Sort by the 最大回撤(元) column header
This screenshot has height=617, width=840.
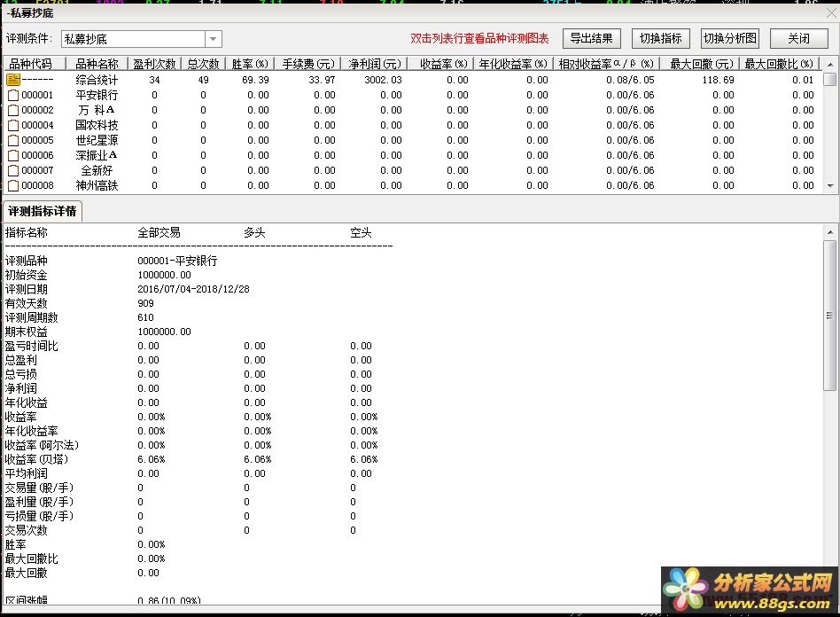(700, 64)
